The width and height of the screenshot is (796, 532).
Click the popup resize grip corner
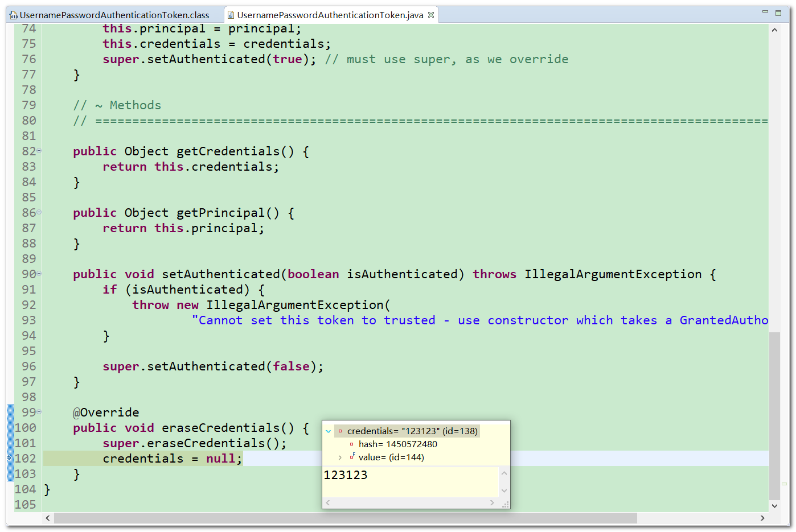pyautogui.click(x=505, y=504)
